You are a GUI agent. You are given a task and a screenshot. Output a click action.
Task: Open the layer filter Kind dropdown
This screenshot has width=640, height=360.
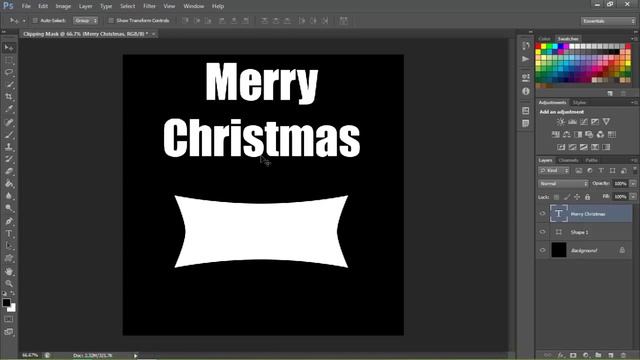(553, 171)
